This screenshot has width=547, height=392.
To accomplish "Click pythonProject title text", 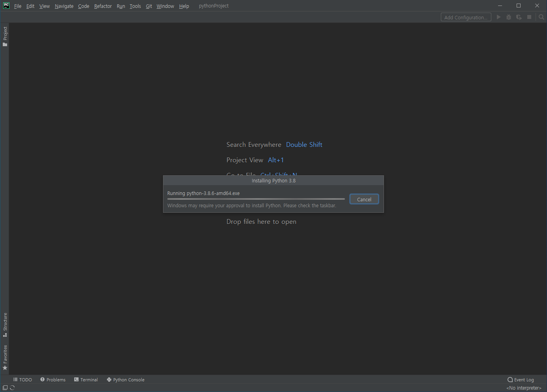I will coord(214,6).
